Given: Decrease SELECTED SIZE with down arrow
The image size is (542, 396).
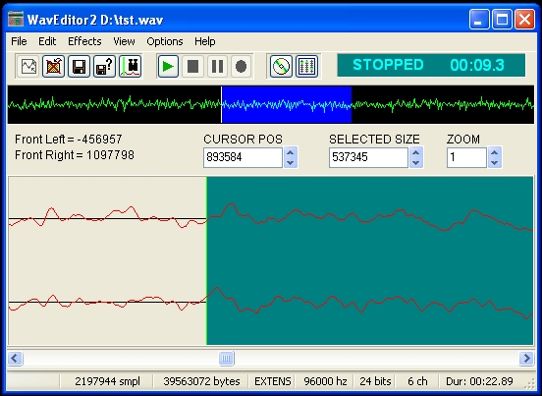Looking at the screenshot, I should point(416,162).
